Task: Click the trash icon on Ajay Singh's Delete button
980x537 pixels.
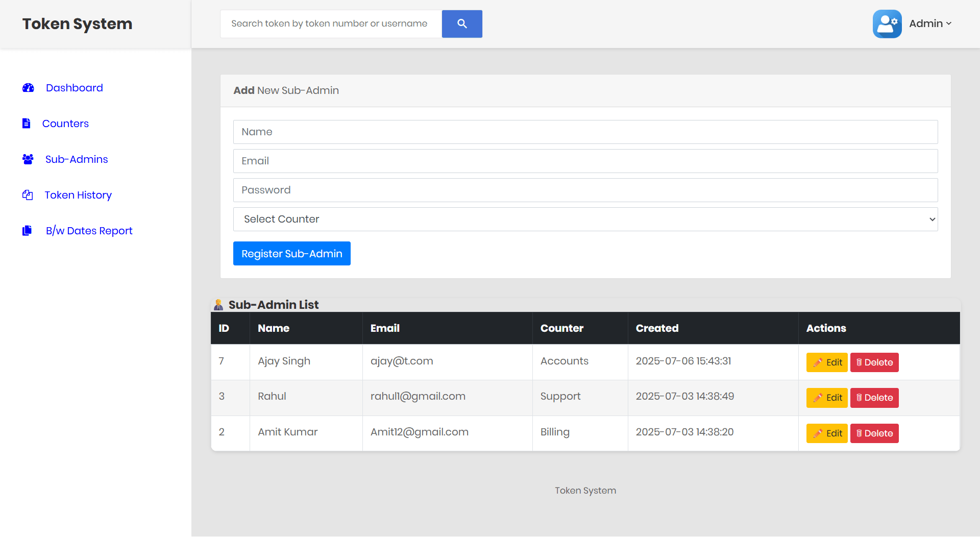Action: [860, 362]
